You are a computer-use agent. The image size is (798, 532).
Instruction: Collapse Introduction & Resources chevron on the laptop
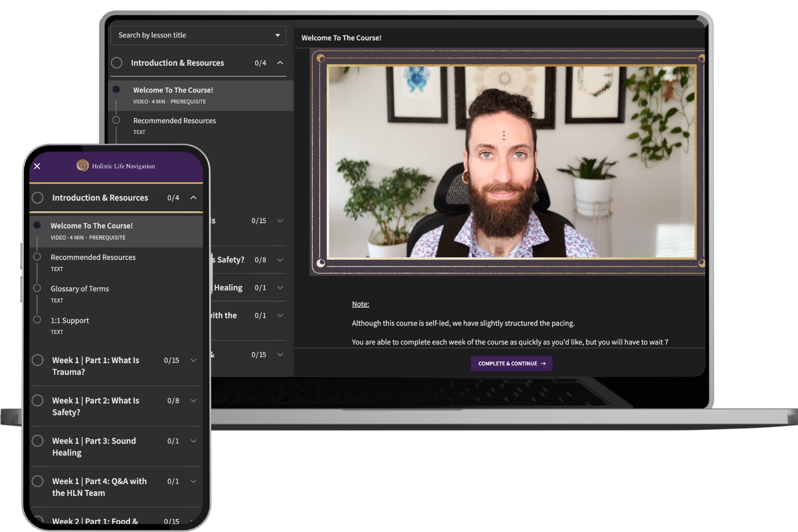(x=280, y=63)
